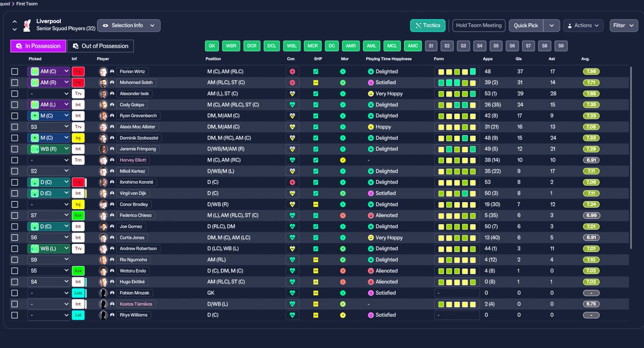The image size is (644, 348).
Task: Switch to the Out of Possession tab
Action: click(x=101, y=46)
